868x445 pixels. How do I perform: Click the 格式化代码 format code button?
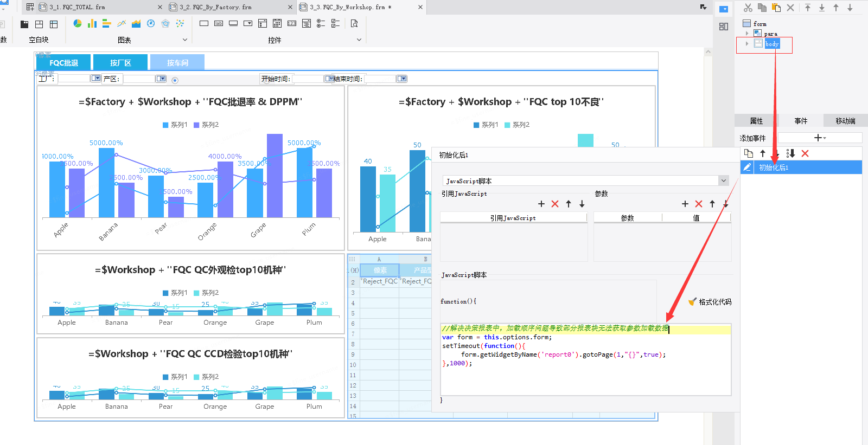710,302
